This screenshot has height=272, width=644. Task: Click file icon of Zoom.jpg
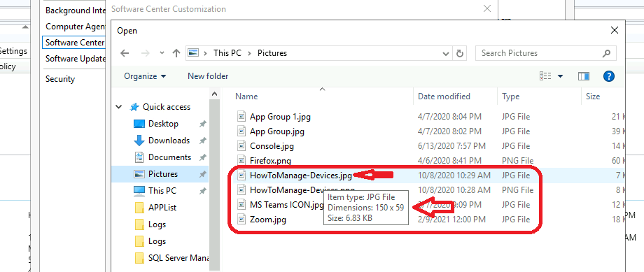241,220
